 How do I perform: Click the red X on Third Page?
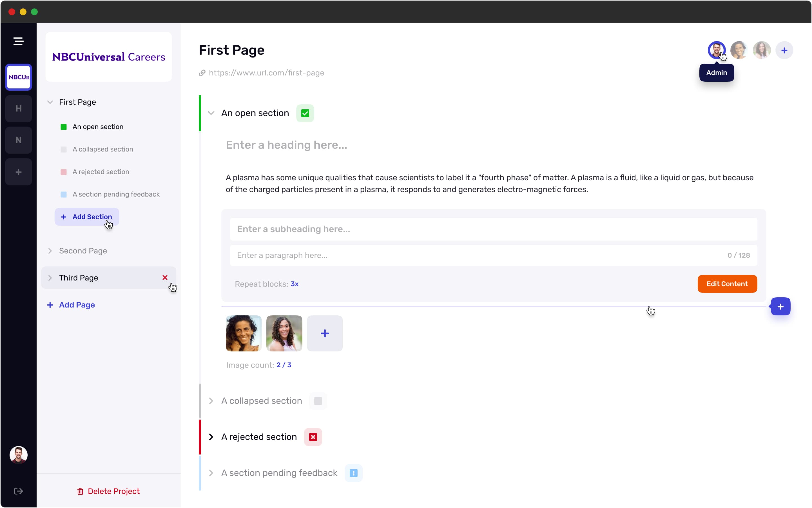point(165,278)
